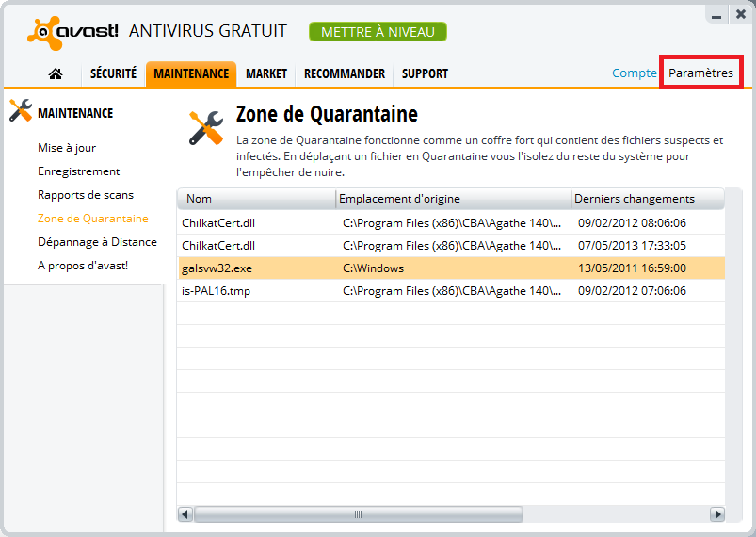Click the right scroll arrow
Screen dimensions: 756x537
tap(717, 514)
